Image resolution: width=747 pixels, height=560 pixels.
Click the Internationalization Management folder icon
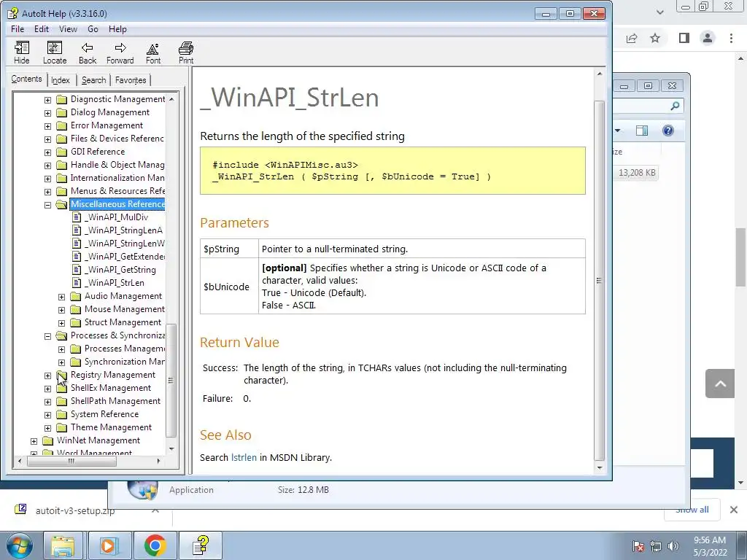pyautogui.click(x=61, y=178)
